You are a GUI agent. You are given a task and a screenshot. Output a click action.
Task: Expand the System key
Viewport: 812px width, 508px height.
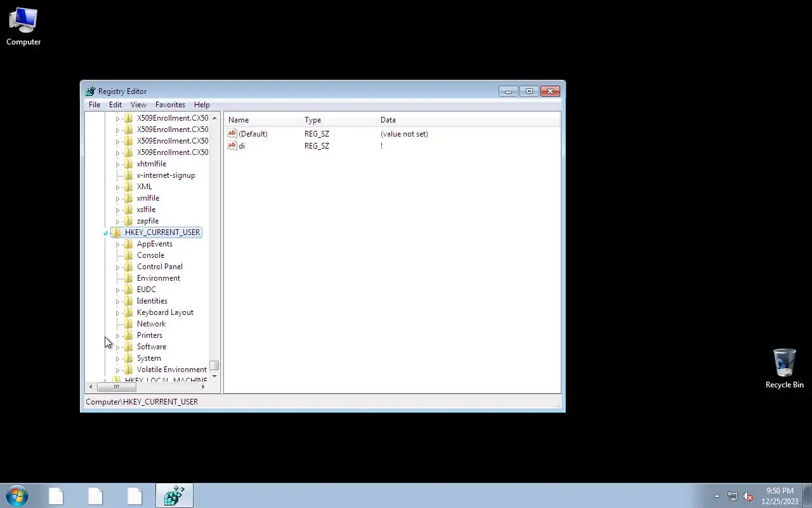pos(117,359)
